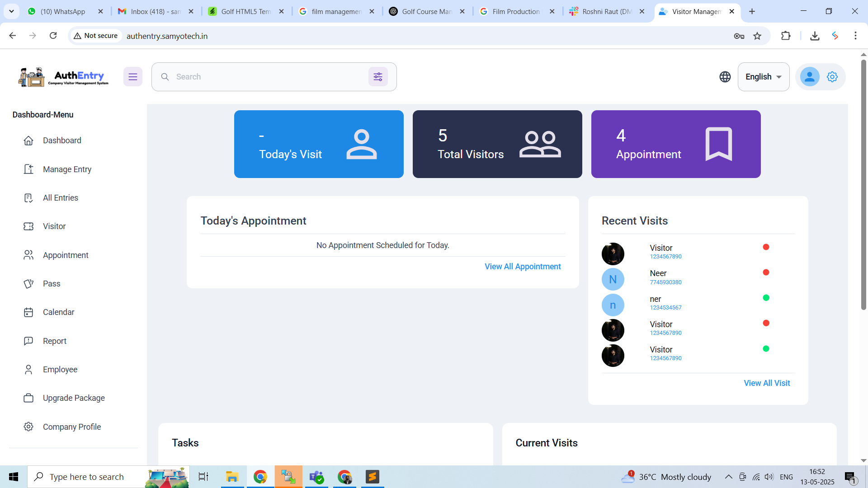The height and width of the screenshot is (488, 868).
Task: Open search filter options
Action: pos(378,76)
